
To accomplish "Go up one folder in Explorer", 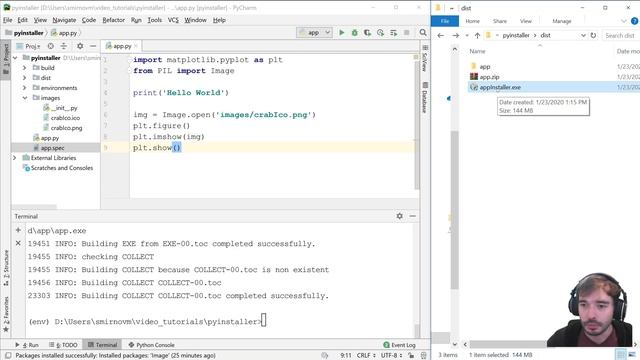I will click(x=477, y=36).
